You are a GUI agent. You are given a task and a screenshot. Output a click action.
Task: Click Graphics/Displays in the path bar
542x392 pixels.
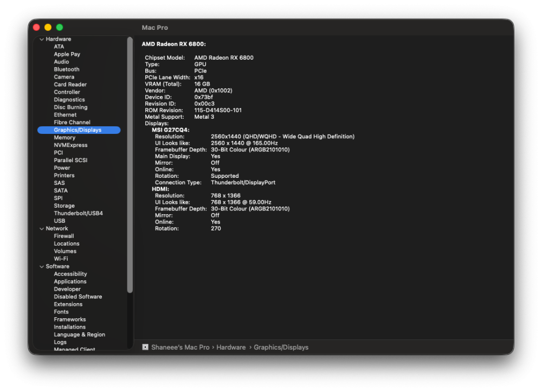click(x=281, y=348)
